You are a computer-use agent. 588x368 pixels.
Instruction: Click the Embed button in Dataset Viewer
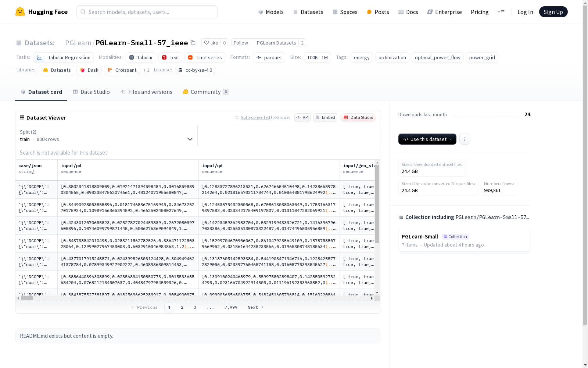tap(325, 117)
